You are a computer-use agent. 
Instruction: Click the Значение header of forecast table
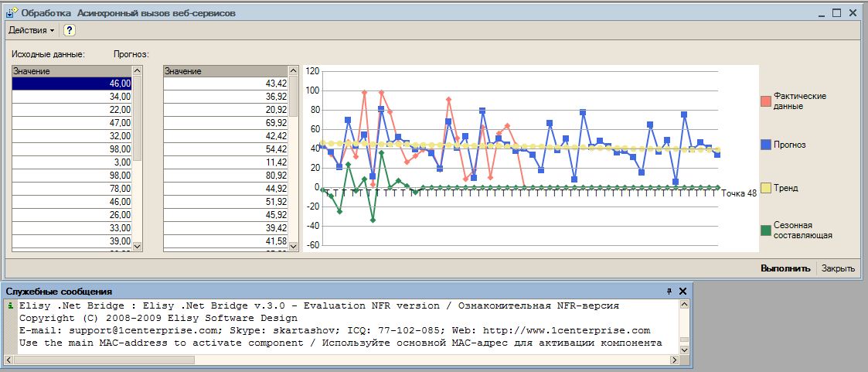coord(226,71)
